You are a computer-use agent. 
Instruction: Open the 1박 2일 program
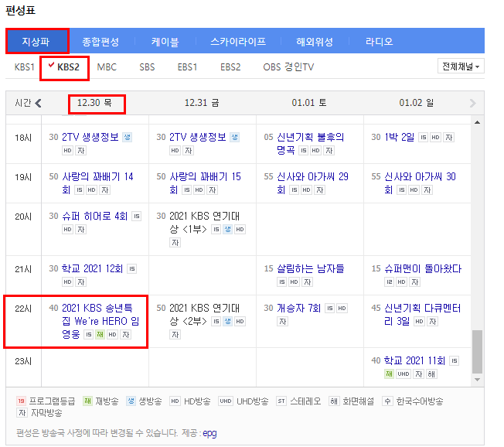tap(399, 137)
